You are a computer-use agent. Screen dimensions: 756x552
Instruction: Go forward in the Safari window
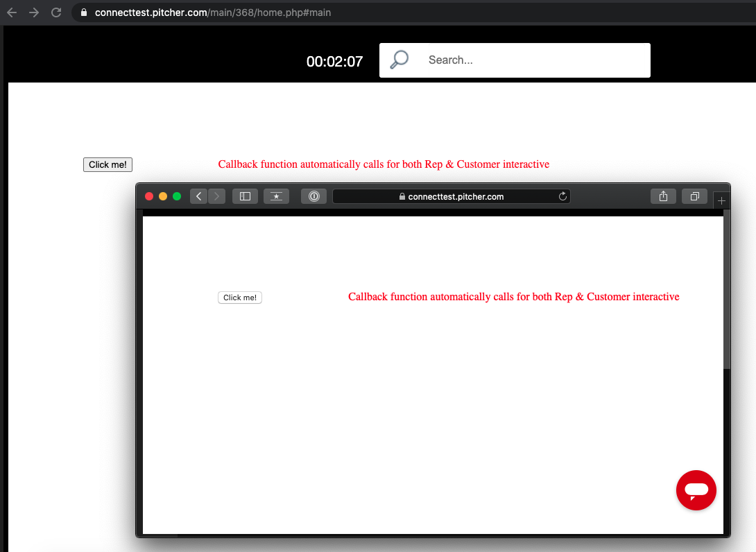pos(216,196)
